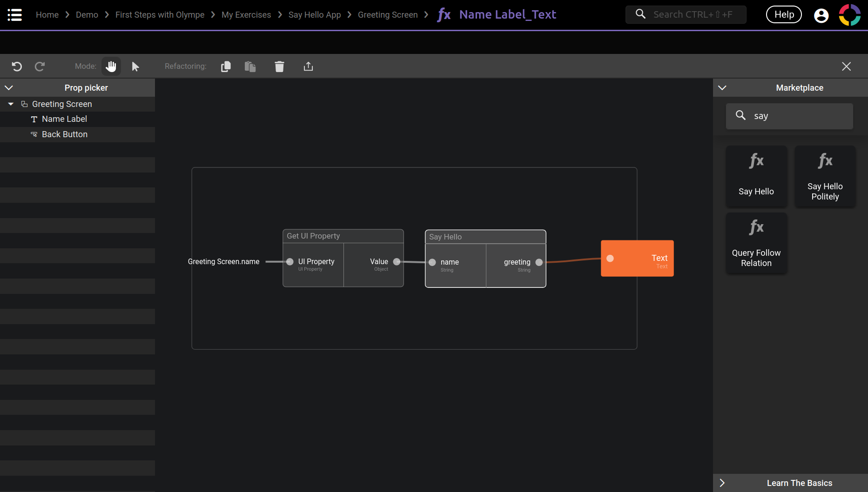Click the Copy refactoring icon

[x=226, y=66]
